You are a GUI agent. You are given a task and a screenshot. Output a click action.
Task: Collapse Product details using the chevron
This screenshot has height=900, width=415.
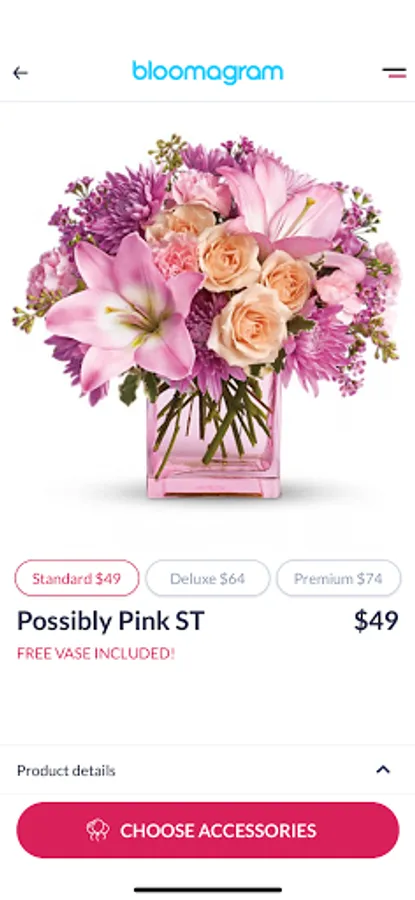[383, 770]
